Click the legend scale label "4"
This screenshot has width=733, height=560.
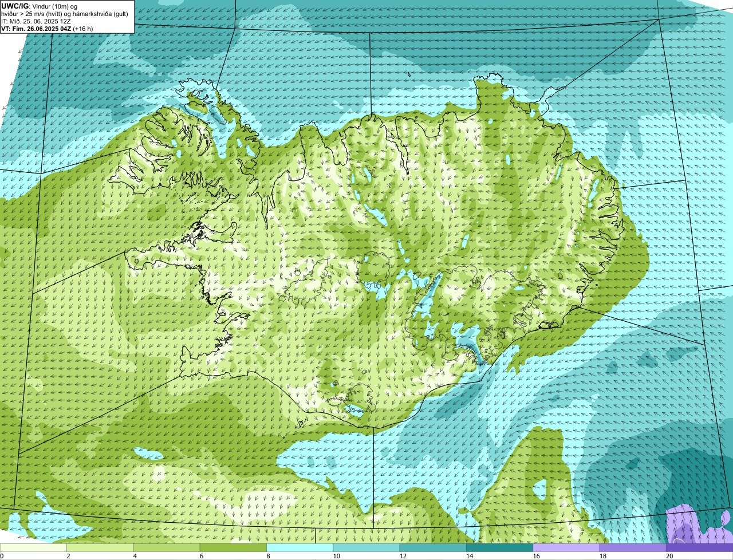(x=135, y=556)
